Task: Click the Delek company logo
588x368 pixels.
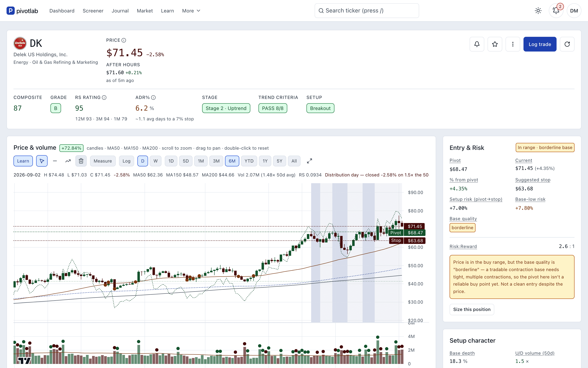Action: coord(20,43)
